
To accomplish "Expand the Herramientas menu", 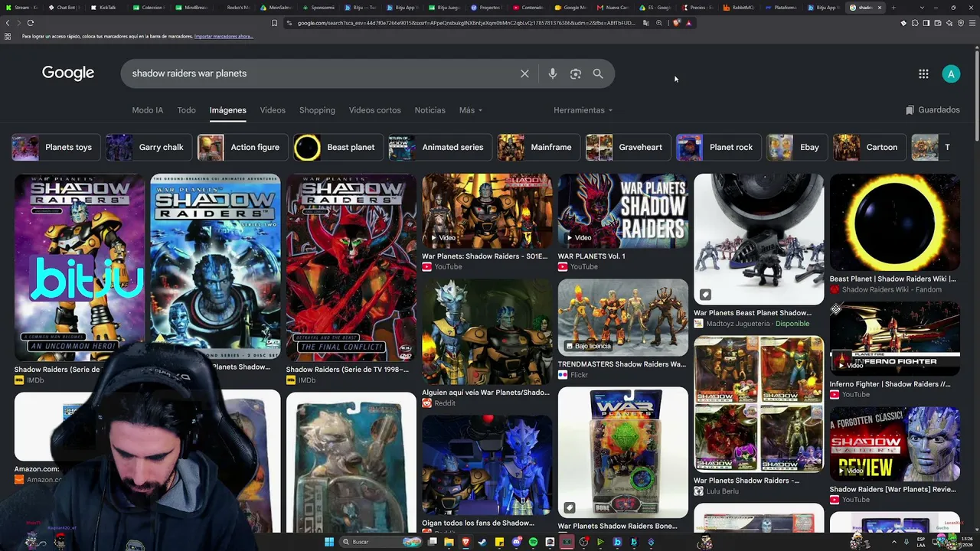I will point(583,110).
